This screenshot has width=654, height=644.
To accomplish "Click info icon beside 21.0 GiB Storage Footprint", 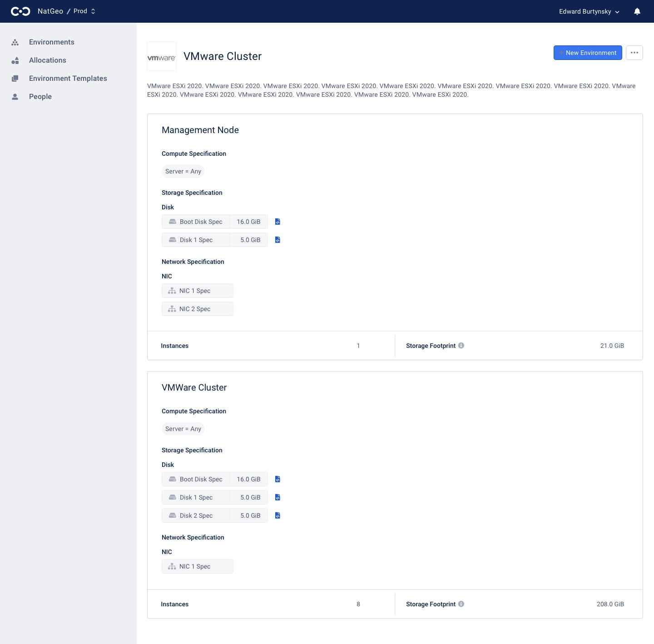I will 461,346.
